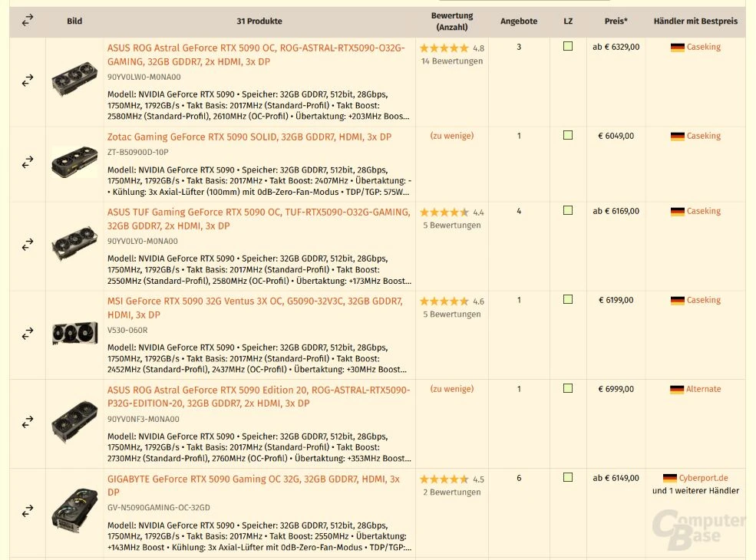This screenshot has width=756, height=560.
Task: Toggle LZ checkbox for MSI Ventus 3X
Action: pos(568,299)
